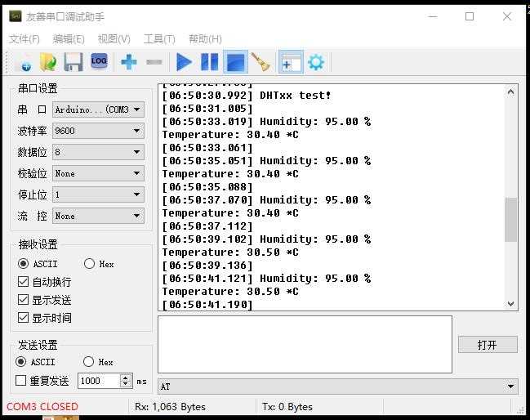Open file with the folder icon

coord(48,62)
